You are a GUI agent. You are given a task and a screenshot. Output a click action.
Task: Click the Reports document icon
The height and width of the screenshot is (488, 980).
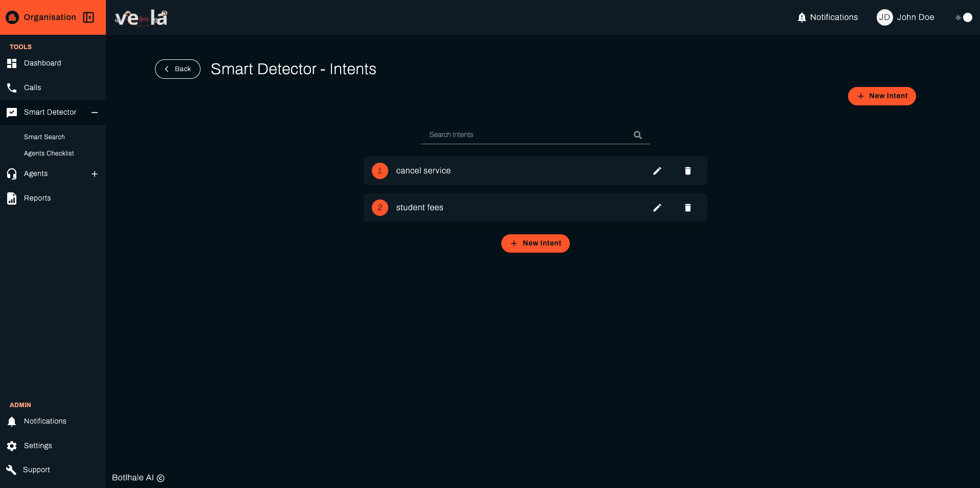pos(12,198)
